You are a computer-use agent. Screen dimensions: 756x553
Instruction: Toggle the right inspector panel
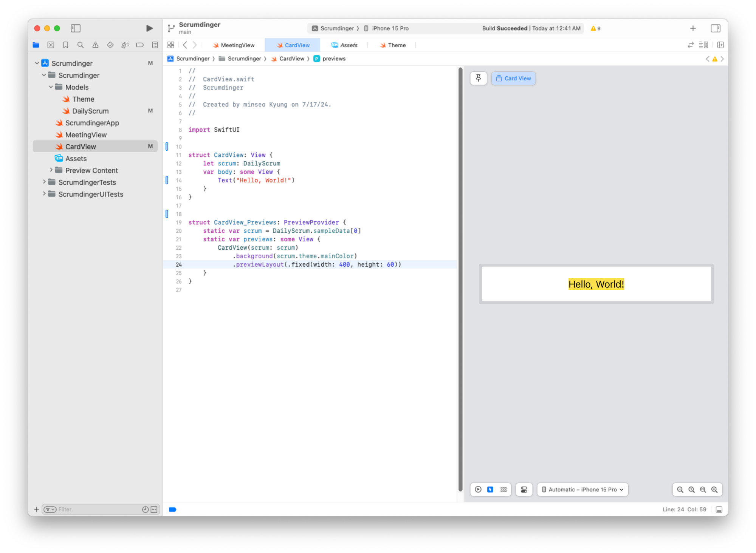point(715,28)
